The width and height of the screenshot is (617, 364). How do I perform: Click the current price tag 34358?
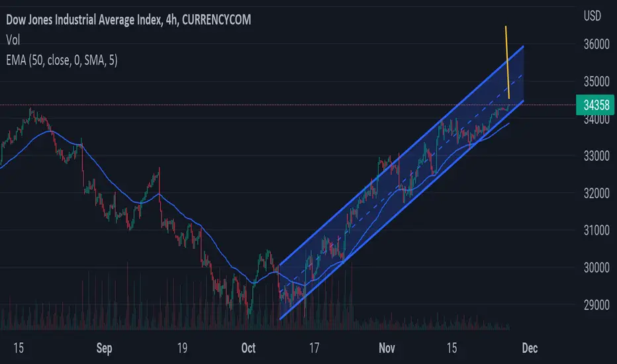coord(595,105)
